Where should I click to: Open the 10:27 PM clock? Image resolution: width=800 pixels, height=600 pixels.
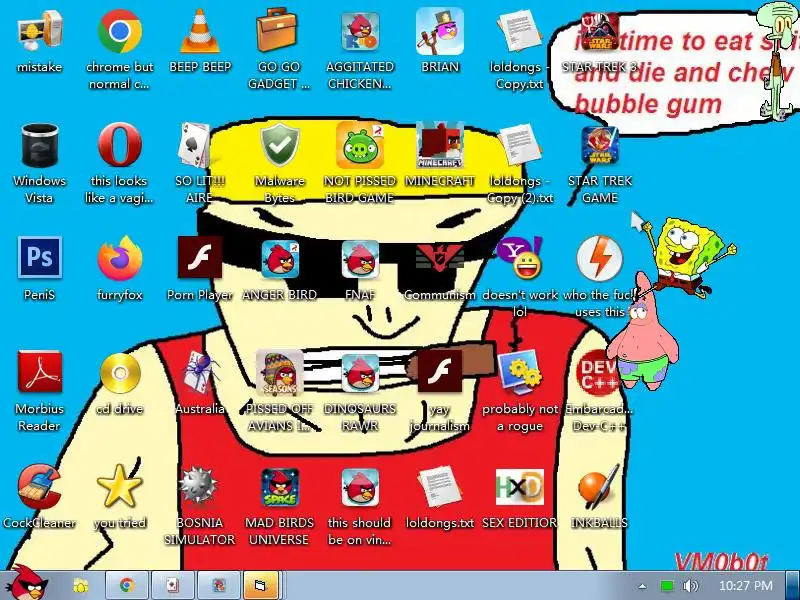[745, 586]
